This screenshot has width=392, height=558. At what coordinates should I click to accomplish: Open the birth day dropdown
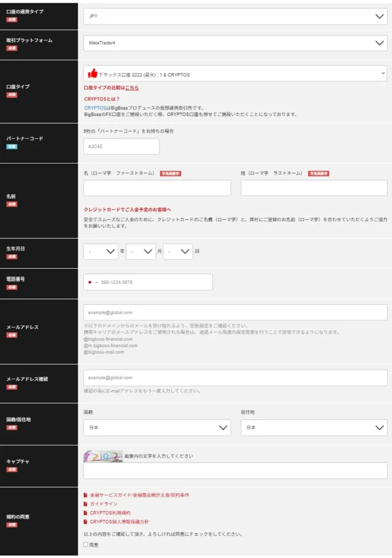pos(178,252)
